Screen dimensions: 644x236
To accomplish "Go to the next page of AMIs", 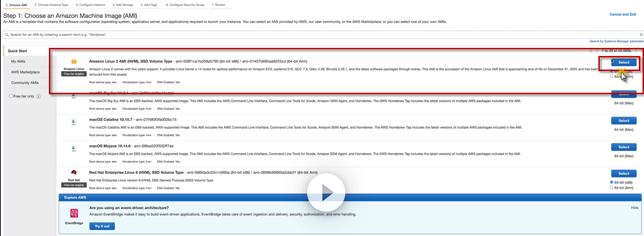I will (x=636, y=51).
